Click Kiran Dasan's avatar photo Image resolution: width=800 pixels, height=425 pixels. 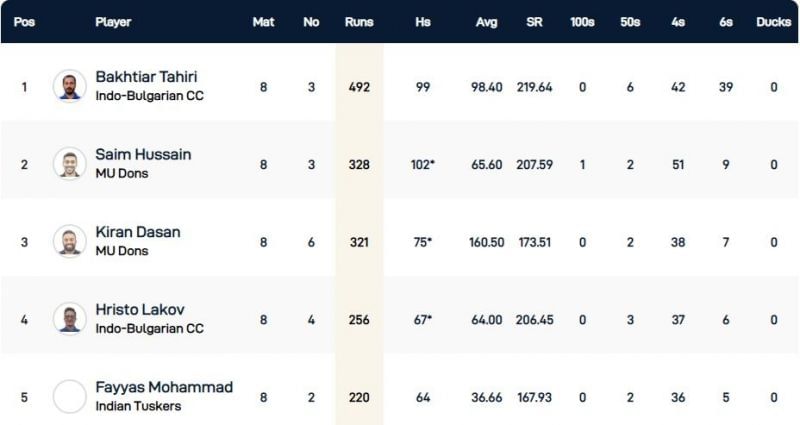coord(70,242)
